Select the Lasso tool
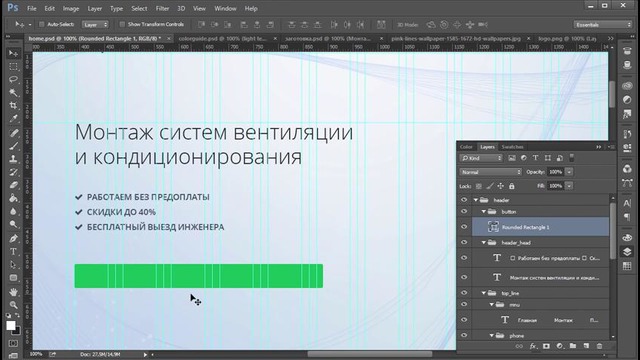The width and height of the screenshot is (640, 360). [x=13, y=80]
